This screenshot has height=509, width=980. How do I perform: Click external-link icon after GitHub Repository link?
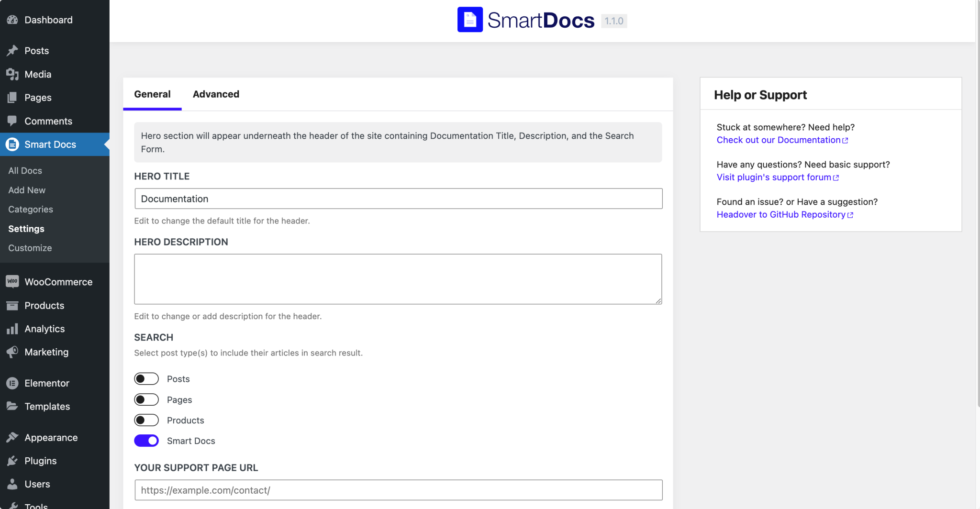tap(850, 215)
